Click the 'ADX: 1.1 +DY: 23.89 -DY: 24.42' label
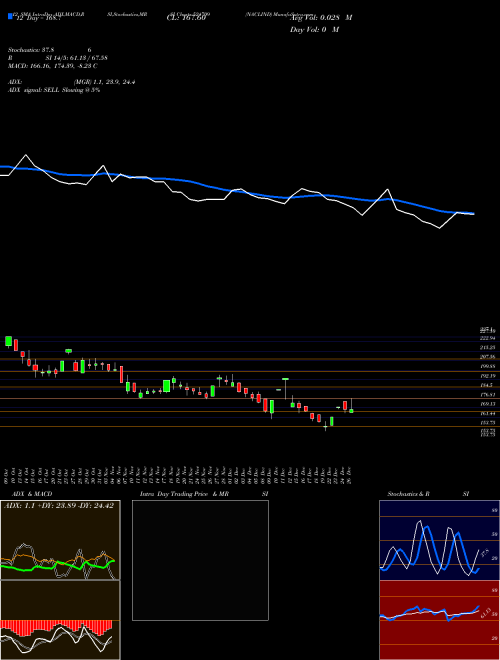 (59, 506)
